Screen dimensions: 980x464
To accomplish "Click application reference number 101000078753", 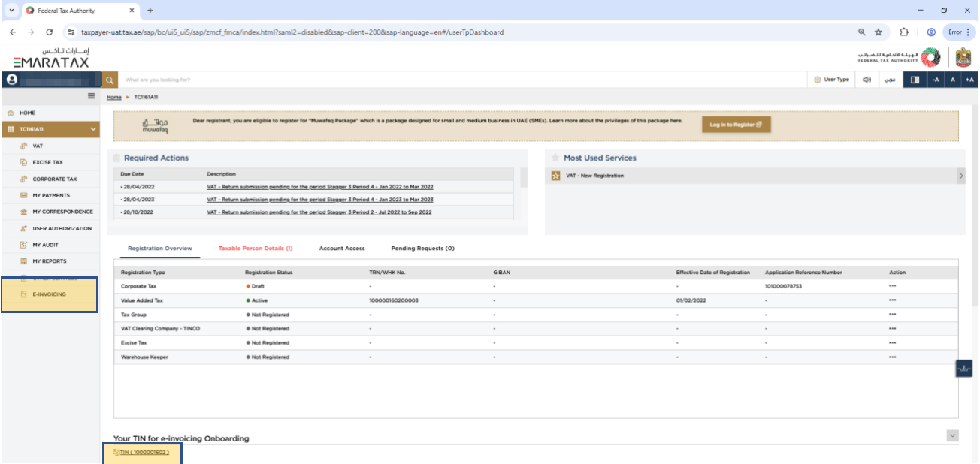I will point(783,286).
